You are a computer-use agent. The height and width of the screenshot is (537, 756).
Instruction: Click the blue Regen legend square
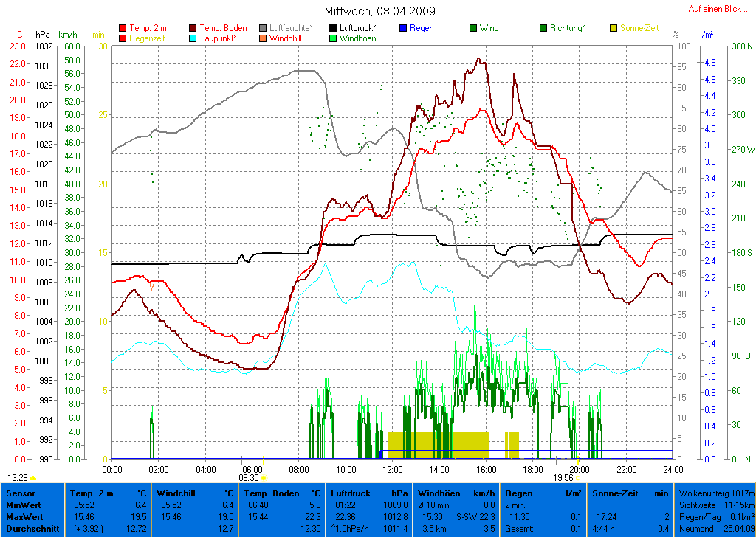[404, 28]
